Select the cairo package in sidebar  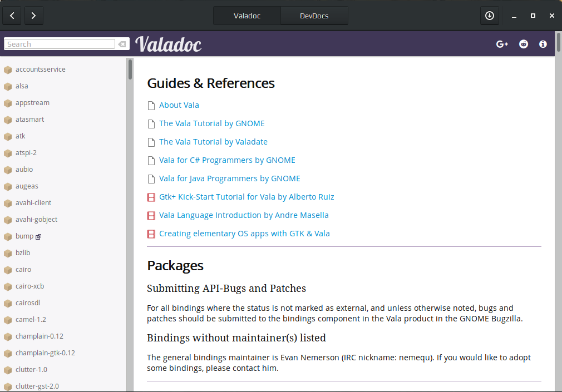[23, 270]
